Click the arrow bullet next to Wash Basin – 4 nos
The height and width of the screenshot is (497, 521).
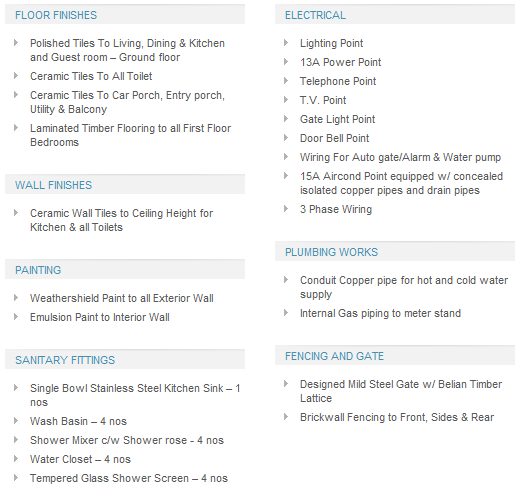pyautogui.click(x=16, y=421)
